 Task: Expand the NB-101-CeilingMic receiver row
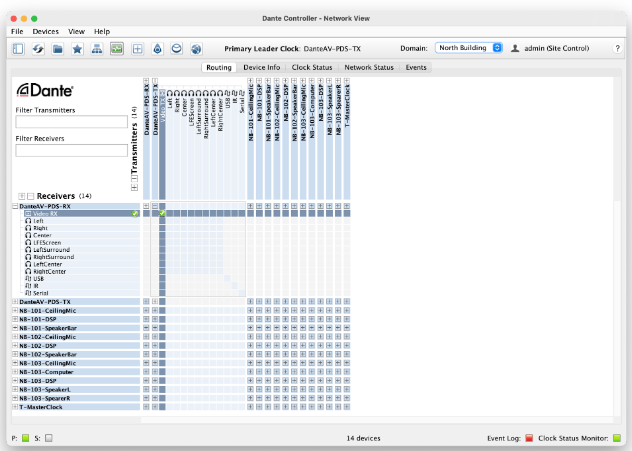point(15,310)
